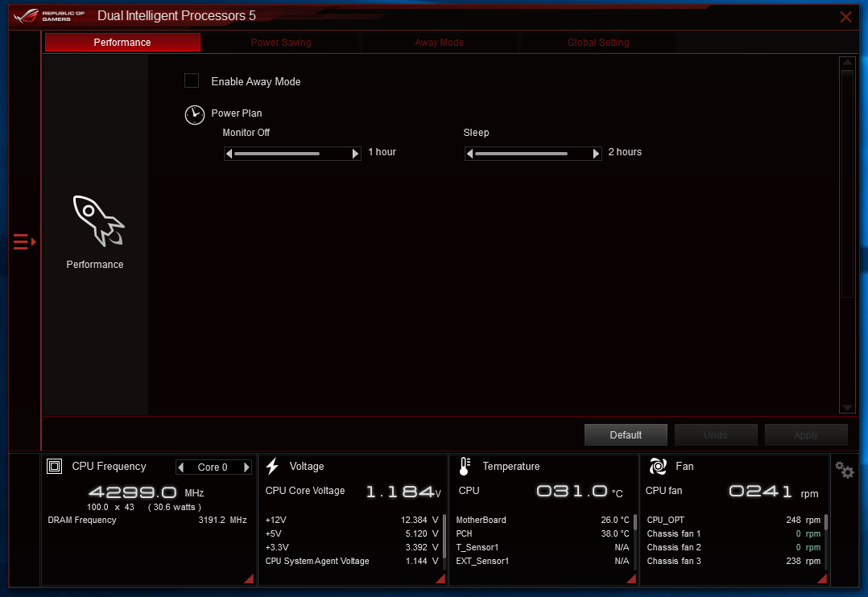
Task: Decrease Monitor Off time with left arrow
Action: point(229,153)
